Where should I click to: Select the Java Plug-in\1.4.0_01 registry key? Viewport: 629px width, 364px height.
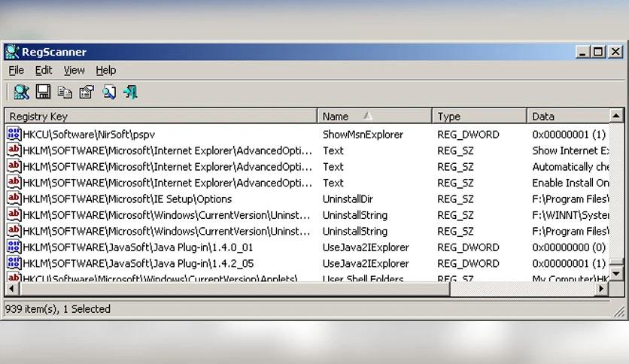point(138,247)
